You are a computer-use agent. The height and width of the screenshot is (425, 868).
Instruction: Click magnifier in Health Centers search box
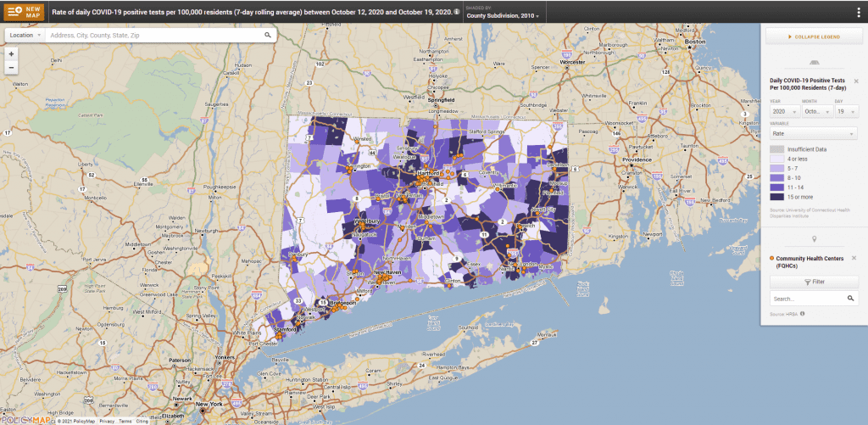click(850, 299)
